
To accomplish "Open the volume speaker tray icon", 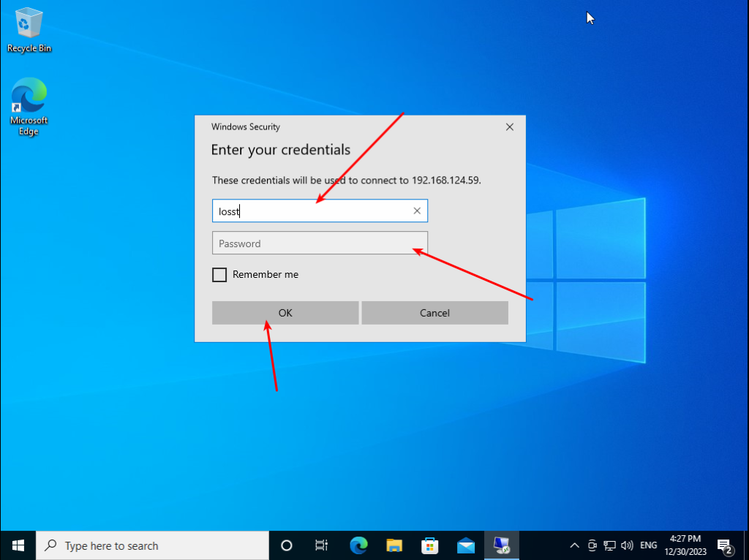I will [627, 545].
